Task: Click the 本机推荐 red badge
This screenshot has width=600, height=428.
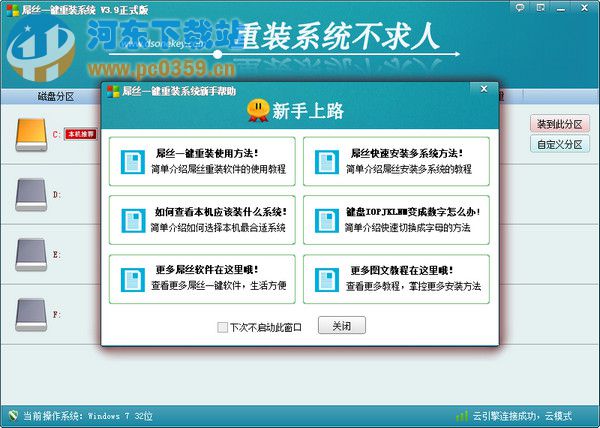Action: pyautogui.click(x=80, y=134)
